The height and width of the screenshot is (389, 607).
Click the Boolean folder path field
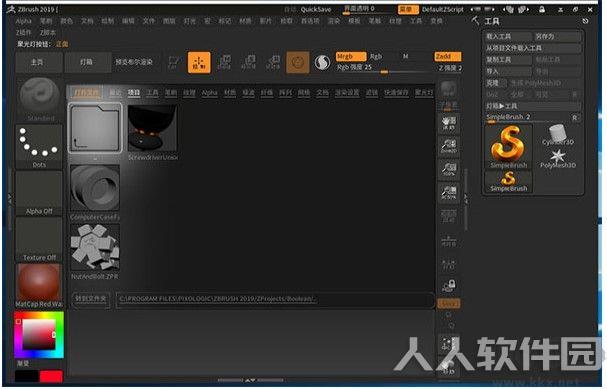pyautogui.click(x=274, y=299)
